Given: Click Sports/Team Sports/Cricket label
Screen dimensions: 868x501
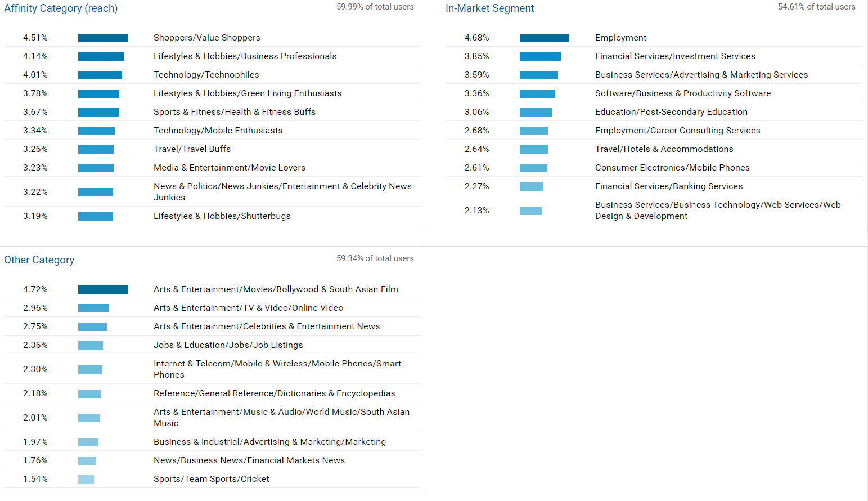Looking at the screenshot, I should (x=212, y=479).
